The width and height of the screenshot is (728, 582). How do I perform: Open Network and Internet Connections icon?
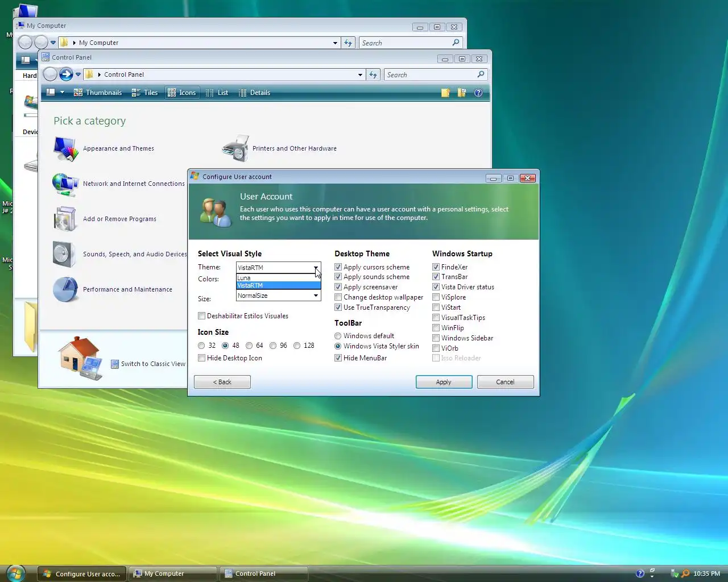pos(65,184)
